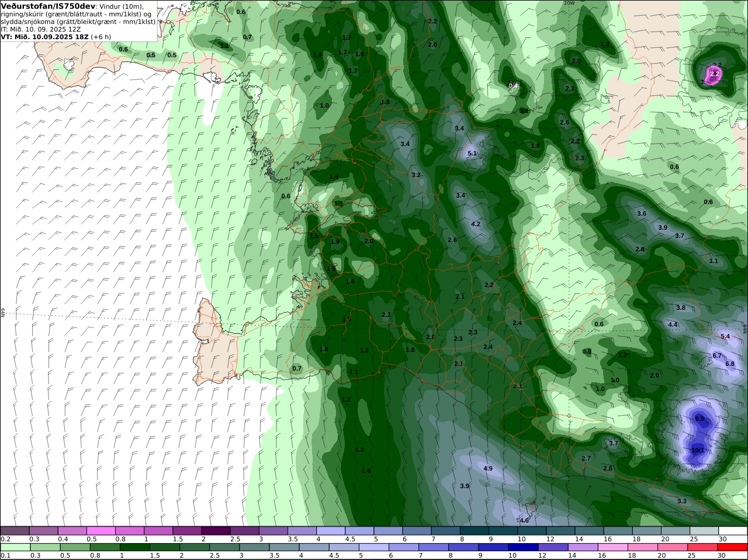Select red rain swatch between 25 and 30
This screenshot has height=560, width=748.
click(703, 548)
